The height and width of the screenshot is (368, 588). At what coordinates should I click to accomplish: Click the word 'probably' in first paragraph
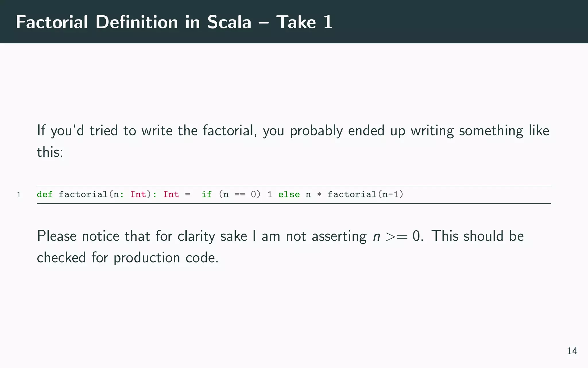click(x=316, y=131)
